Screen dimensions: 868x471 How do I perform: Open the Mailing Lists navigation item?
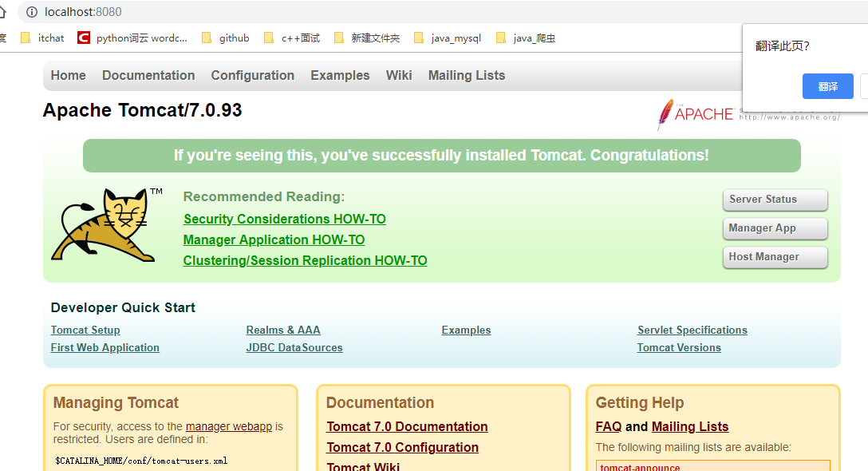click(x=467, y=75)
